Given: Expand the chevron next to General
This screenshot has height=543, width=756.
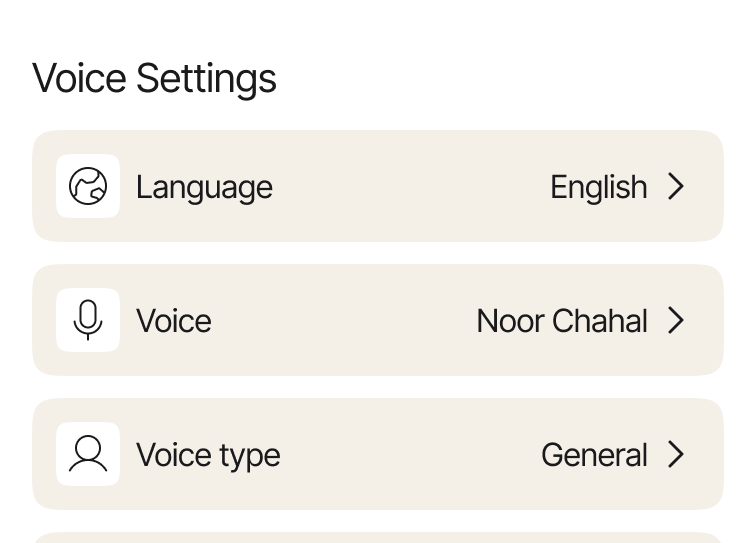Looking at the screenshot, I should pos(677,454).
